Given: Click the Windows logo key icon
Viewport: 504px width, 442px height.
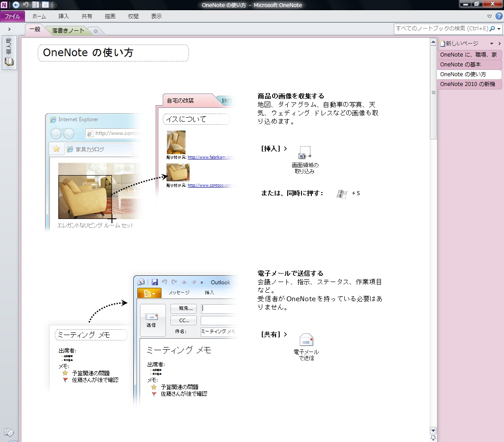Looking at the screenshot, I should point(342,193).
